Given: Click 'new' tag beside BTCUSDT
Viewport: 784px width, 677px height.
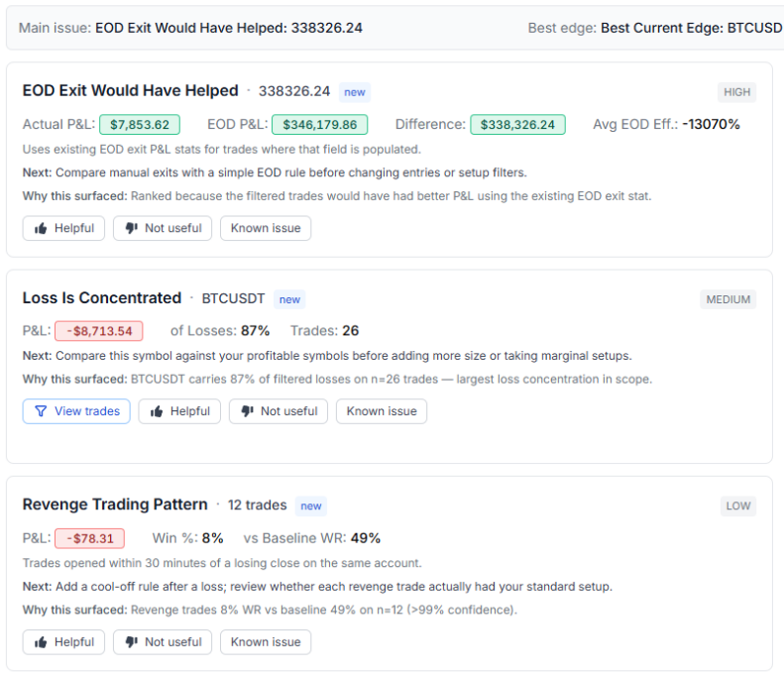Looking at the screenshot, I should (289, 299).
